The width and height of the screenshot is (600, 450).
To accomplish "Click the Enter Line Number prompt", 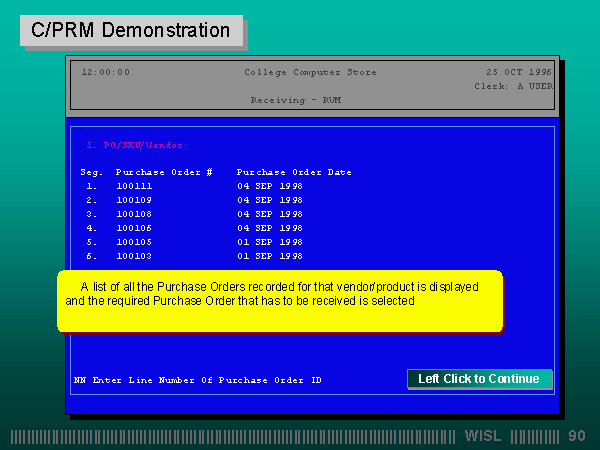I will pos(198,380).
